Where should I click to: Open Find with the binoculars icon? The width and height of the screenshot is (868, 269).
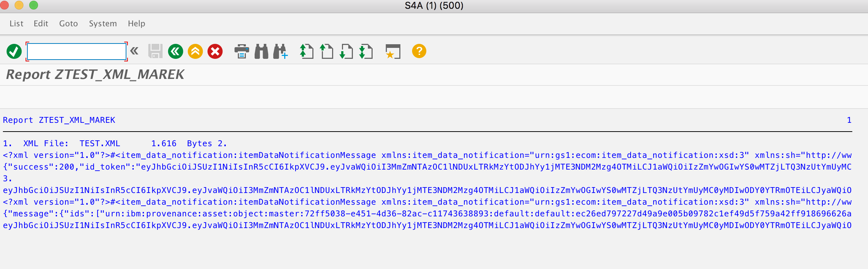[261, 52]
